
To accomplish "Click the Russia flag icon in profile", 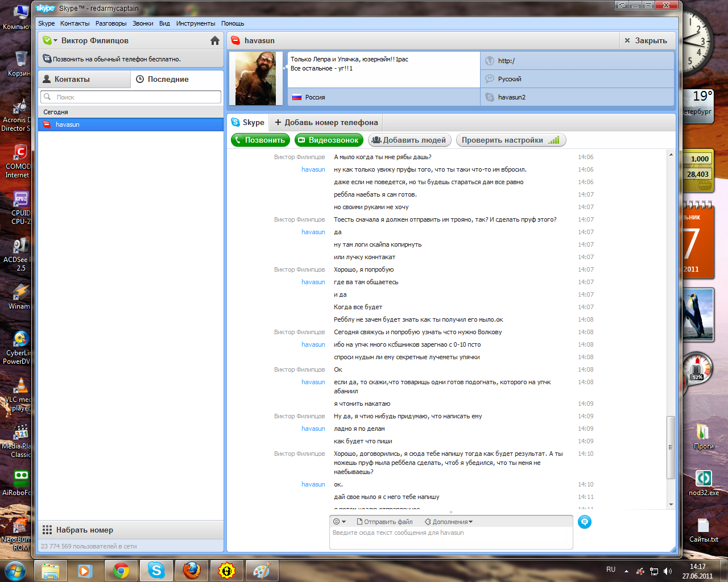I will click(296, 97).
